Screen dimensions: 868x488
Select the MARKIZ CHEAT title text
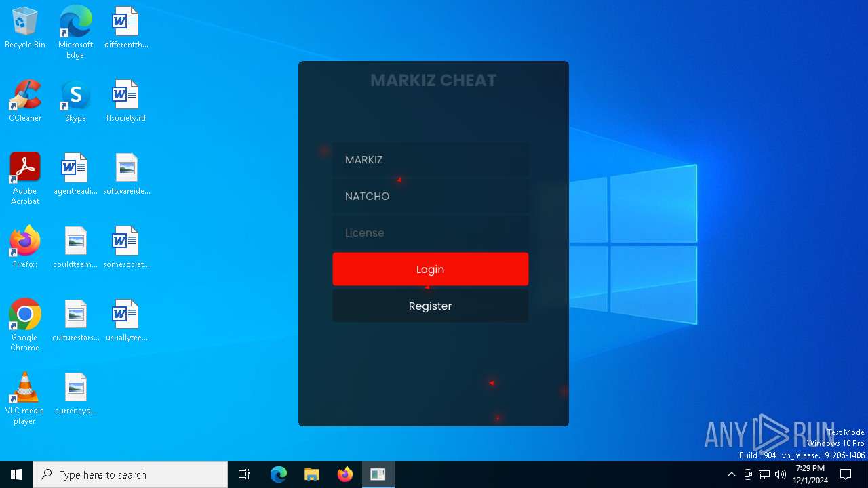433,80
